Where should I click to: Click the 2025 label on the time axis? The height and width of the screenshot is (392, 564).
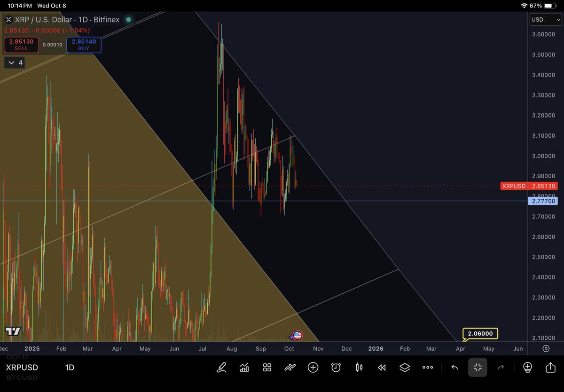click(x=33, y=349)
